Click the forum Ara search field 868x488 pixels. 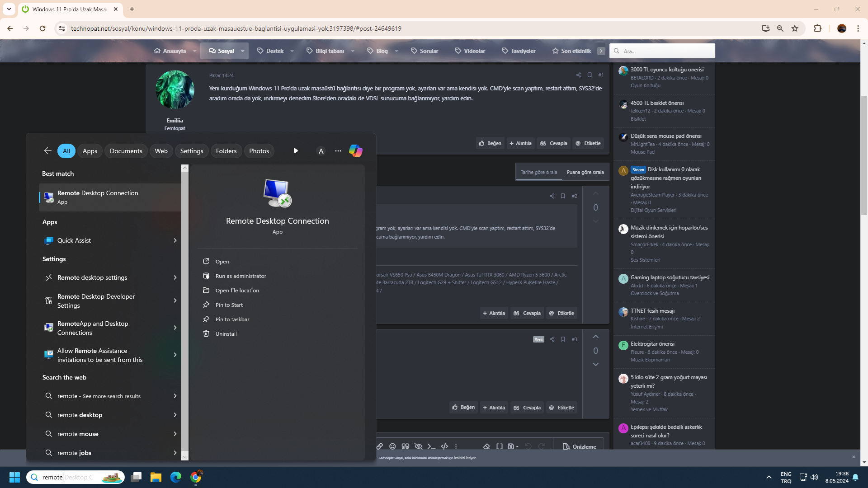click(x=667, y=51)
